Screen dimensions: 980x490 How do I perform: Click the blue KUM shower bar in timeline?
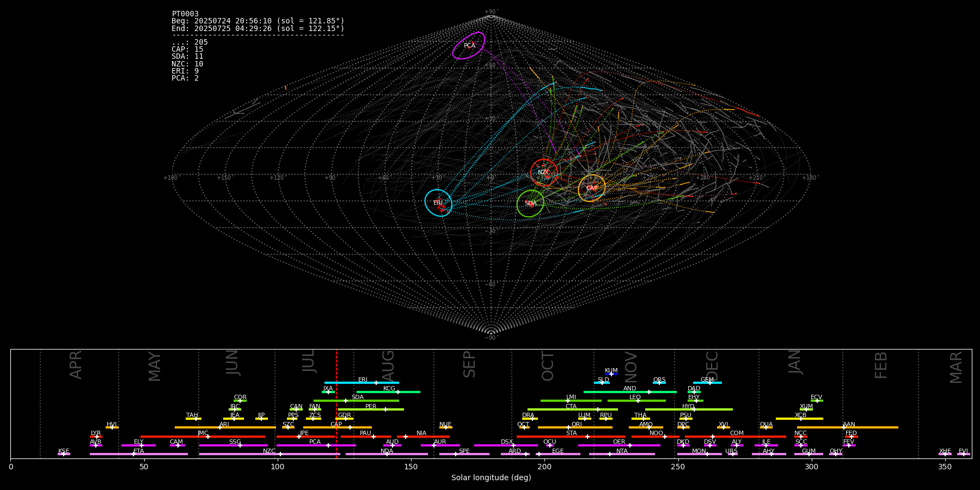tap(611, 374)
